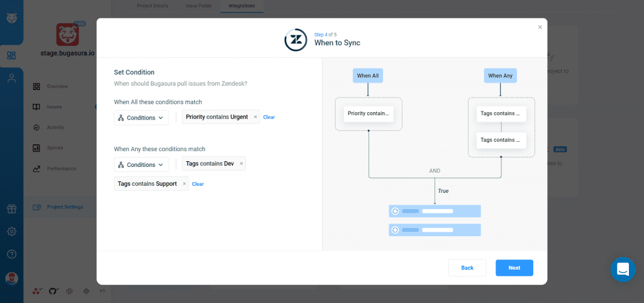
Task: Open the help question mark icon
Action: [x=11, y=254]
